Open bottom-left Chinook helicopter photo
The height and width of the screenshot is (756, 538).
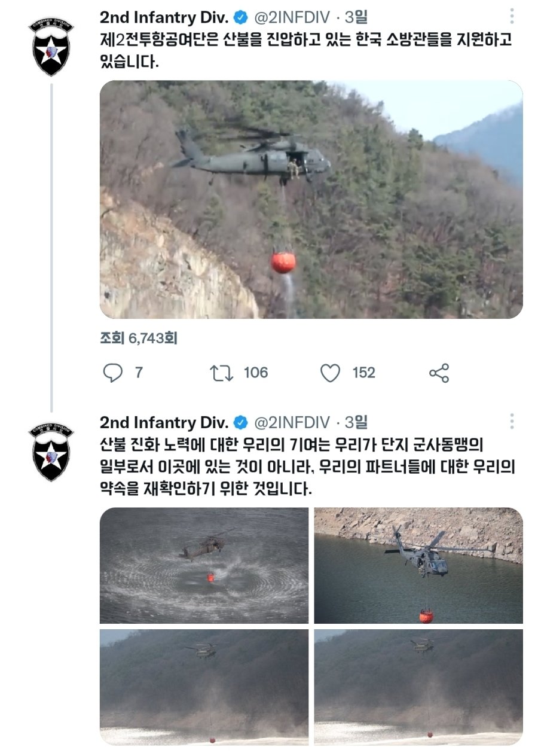point(204,687)
